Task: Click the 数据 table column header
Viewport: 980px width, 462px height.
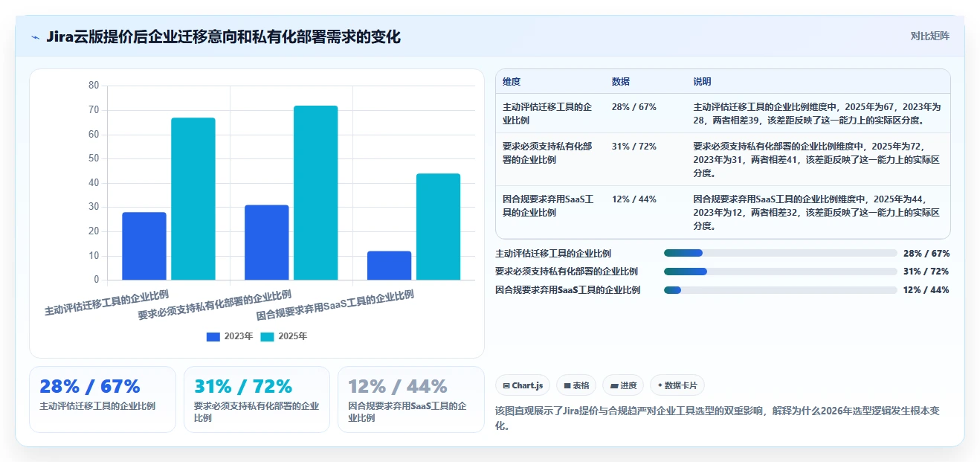Action: click(x=621, y=82)
